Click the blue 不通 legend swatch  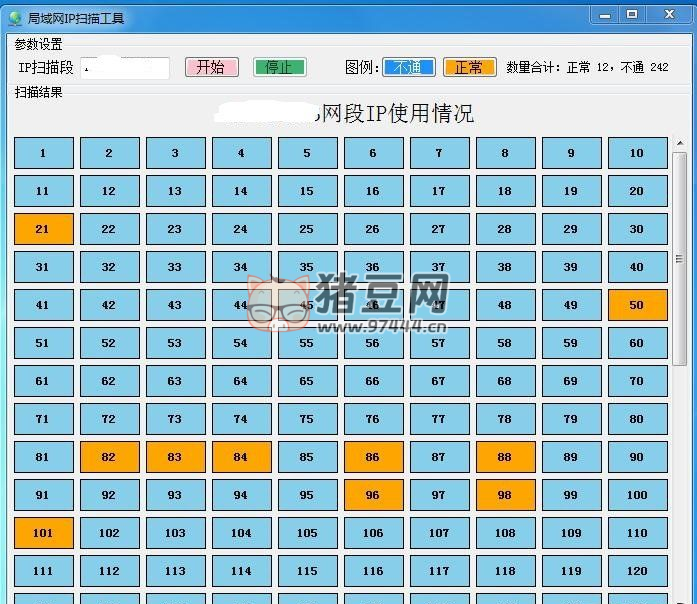pos(408,67)
